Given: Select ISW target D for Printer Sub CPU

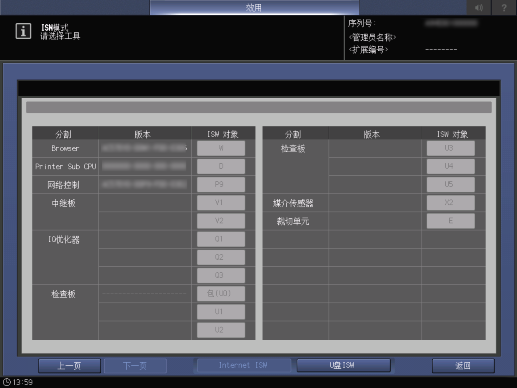Looking at the screenshot, I should [x=221, y=166].
